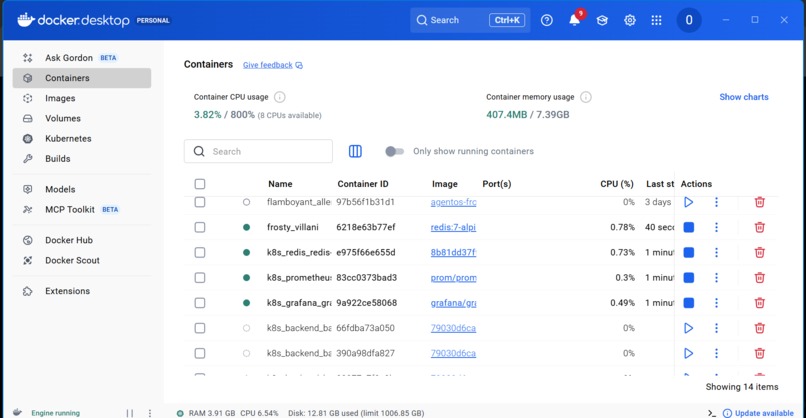806x418 pixels.
Task: Open more actions menu for container 66fdba73a050
Action: click(716, 328)
